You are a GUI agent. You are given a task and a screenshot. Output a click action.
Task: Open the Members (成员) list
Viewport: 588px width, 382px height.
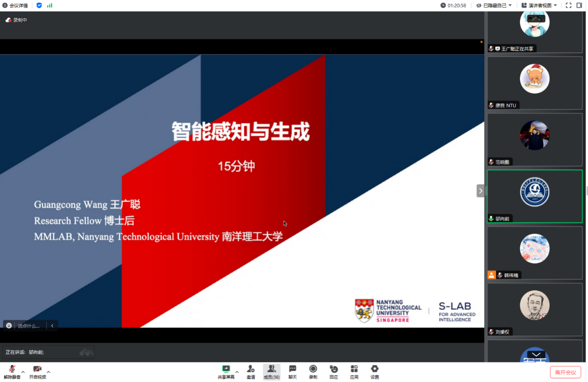(x=272, y=371)
